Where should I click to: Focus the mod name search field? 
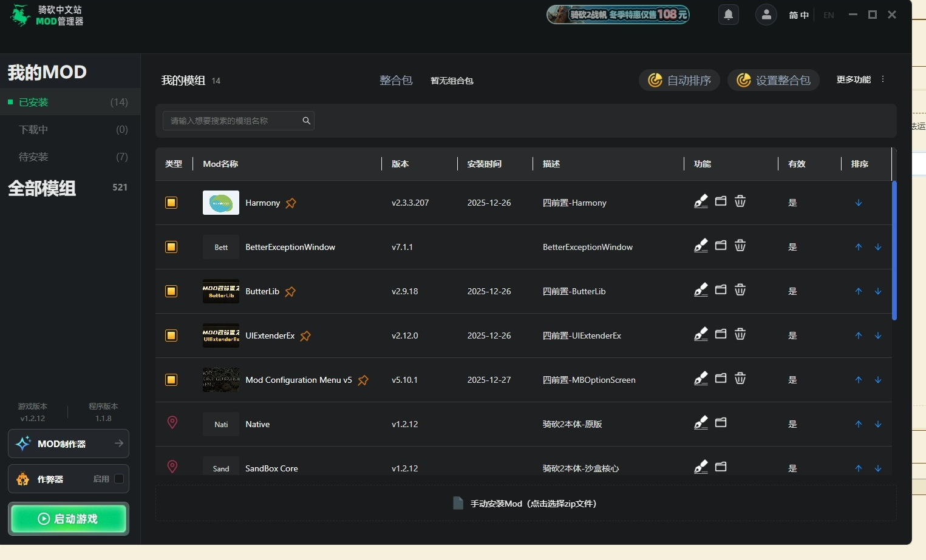pos(234,121)
